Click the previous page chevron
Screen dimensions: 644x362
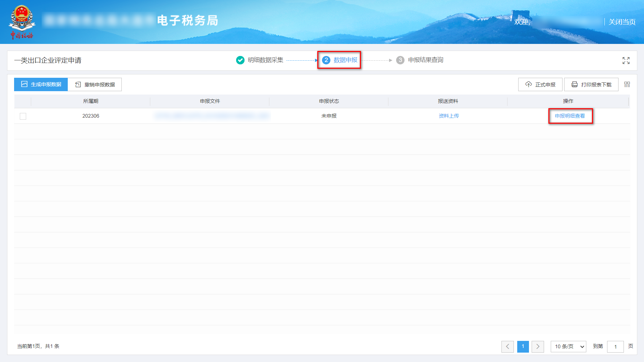[x=507, y=347]
